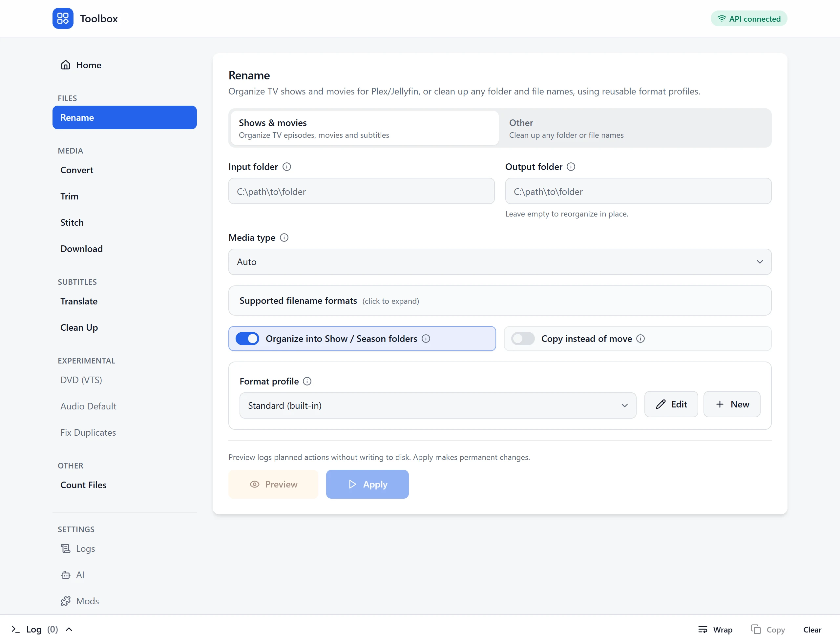Open Mods settings page

(124, 601)
